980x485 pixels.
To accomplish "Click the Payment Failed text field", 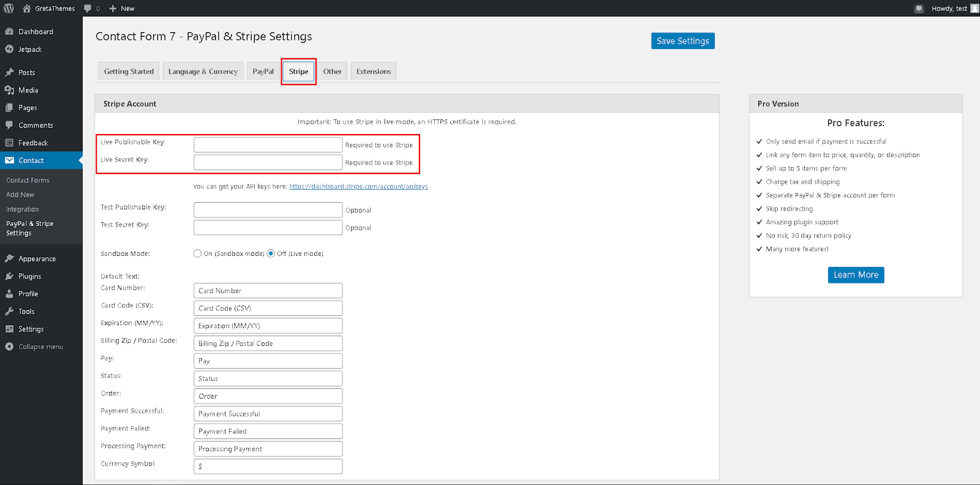I will click(268, 431).
